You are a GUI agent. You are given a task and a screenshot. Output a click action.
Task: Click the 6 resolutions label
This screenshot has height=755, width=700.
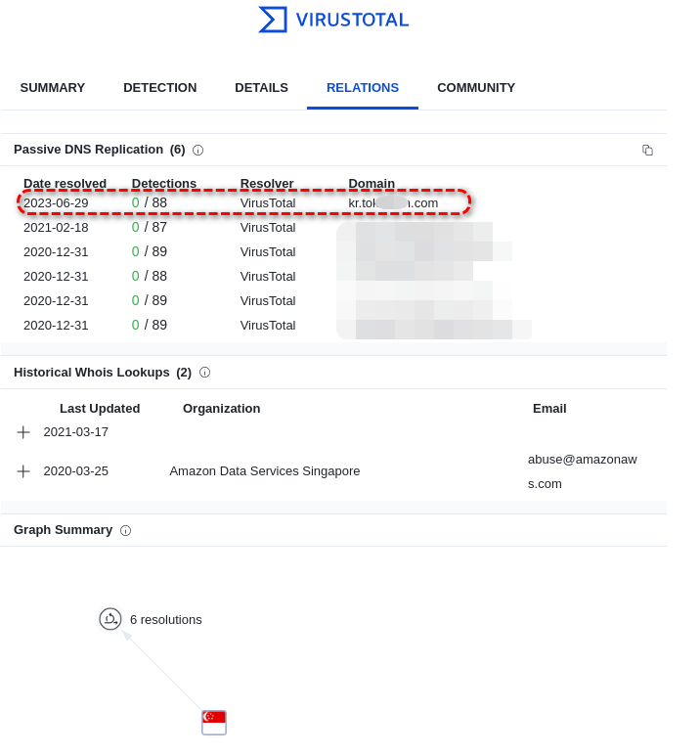165,620
